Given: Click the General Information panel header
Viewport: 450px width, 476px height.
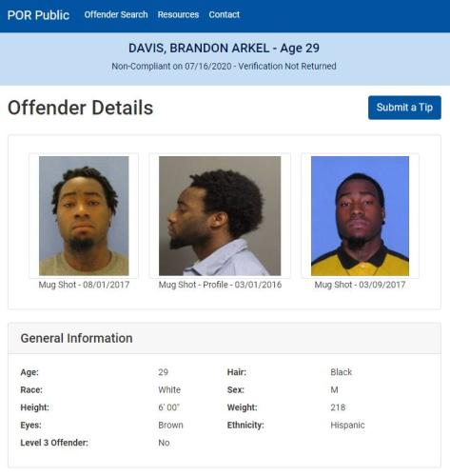Looking at the screenshot, I should pos(225,338).
